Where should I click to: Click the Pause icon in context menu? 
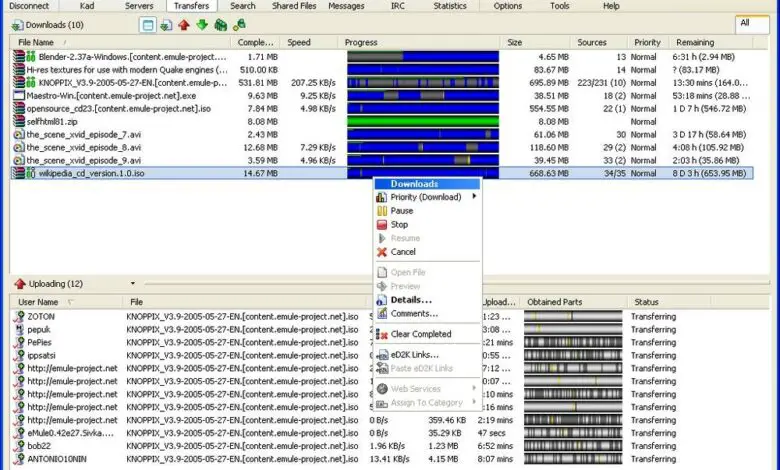coord(381,211)
